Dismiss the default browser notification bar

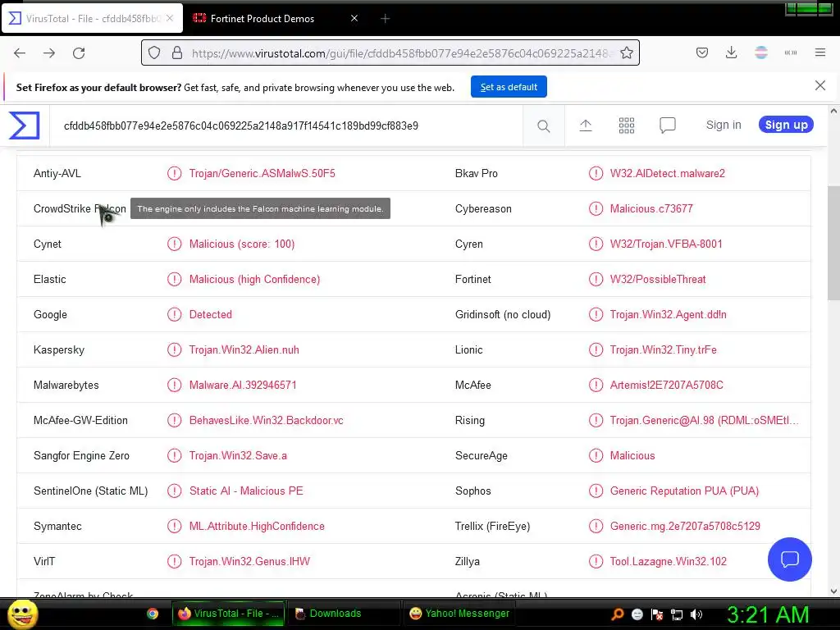point(819,85)
